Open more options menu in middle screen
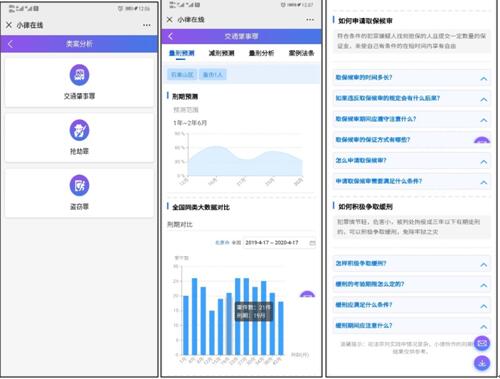 click(x=310, y=20)
